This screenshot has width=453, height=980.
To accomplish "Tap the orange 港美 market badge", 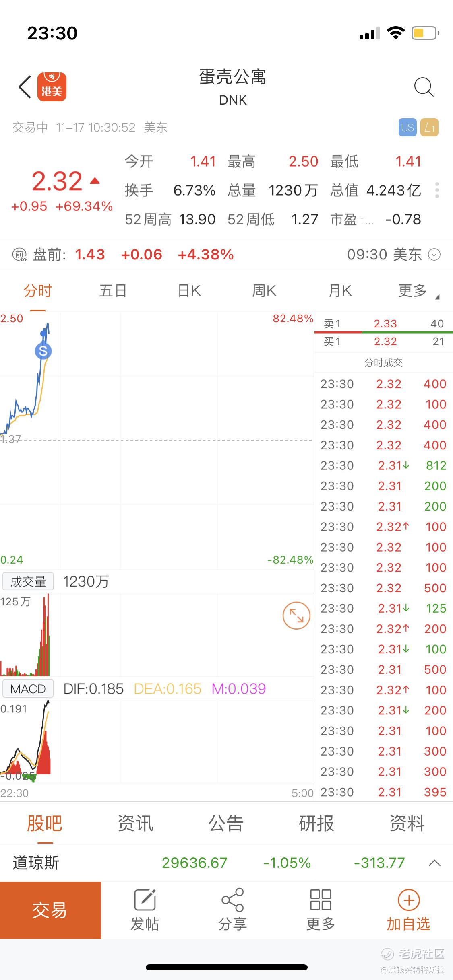I will (x=52, y=87).
